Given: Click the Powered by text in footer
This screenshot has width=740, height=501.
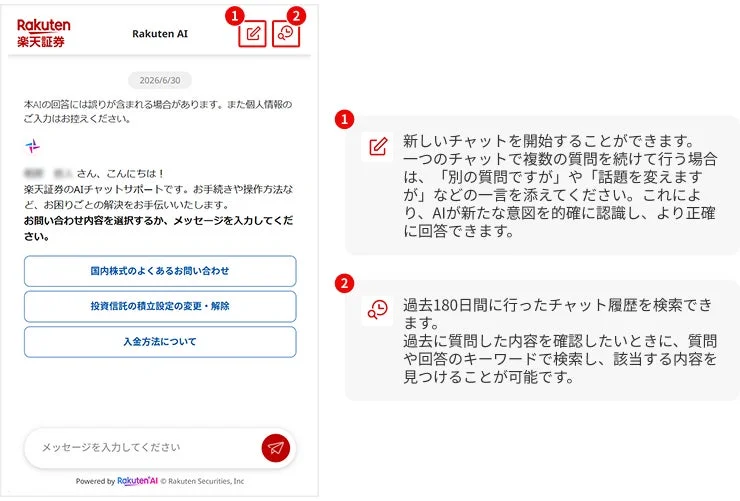Looking at the screenshot, I should point(95,481).
